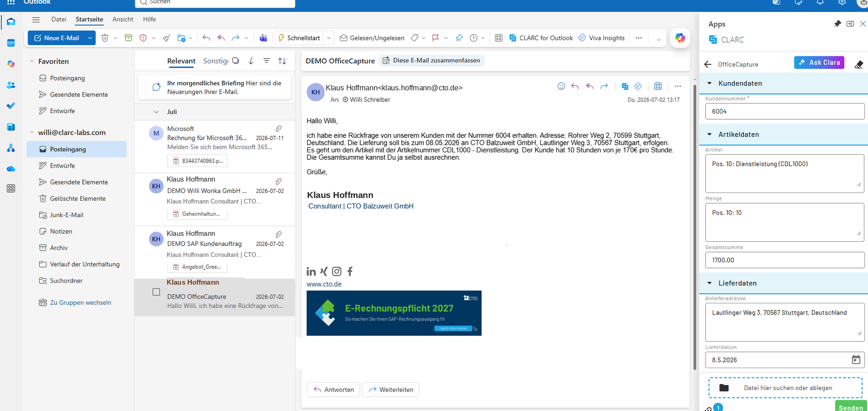Click the hamburger navigation pane toggle

pyautogui.click(x=36, y=20)
